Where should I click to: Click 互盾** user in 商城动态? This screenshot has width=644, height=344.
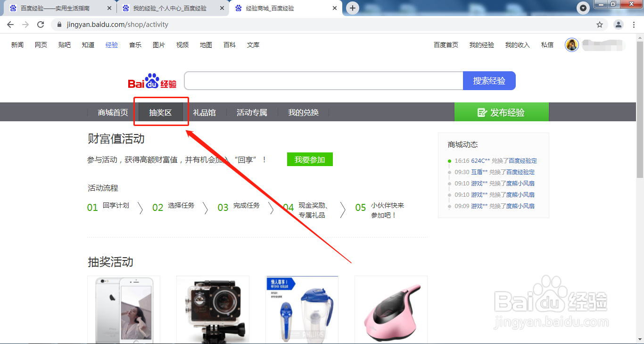479,172
